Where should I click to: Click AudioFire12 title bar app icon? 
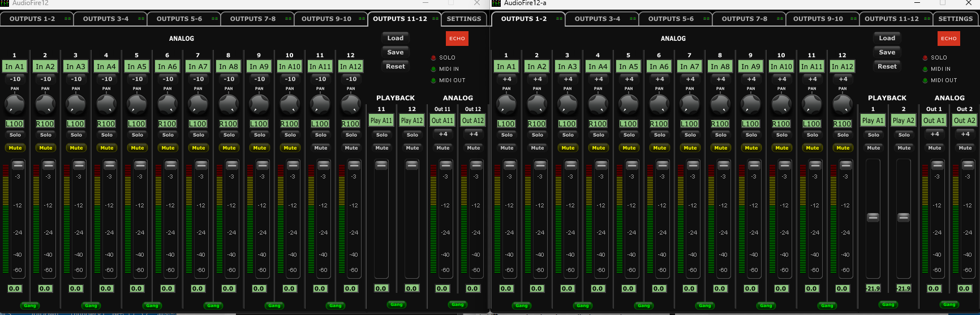[x=5, y=3]
